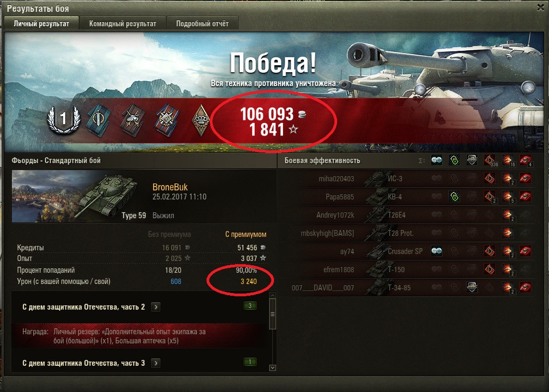
Task: Click the diamond-shaped brass knuckles medal
Action: click(x=201, y=120)
